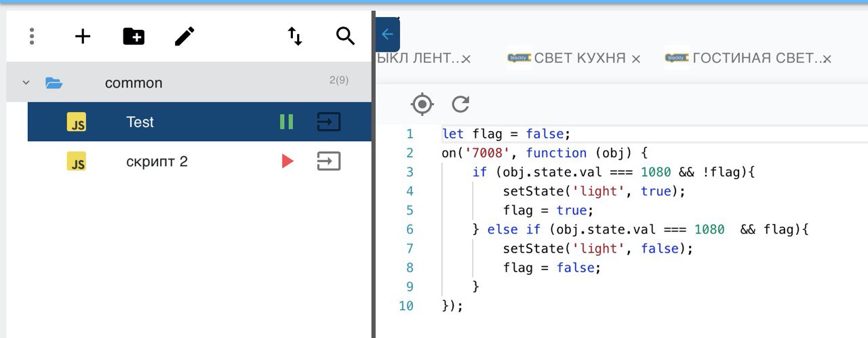The width and height of the screenshot is (868, 338).
Task: Open script search with magnifier icon
Action: 346,36
